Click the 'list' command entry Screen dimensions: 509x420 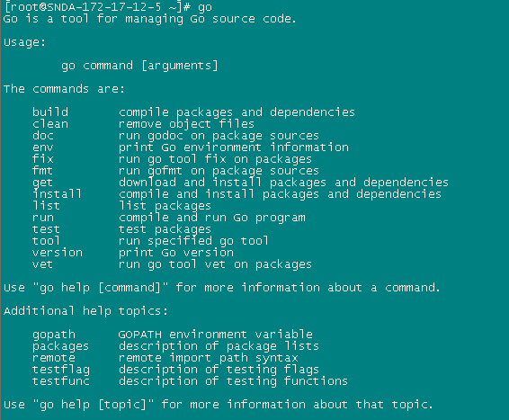tap(46, 205)
